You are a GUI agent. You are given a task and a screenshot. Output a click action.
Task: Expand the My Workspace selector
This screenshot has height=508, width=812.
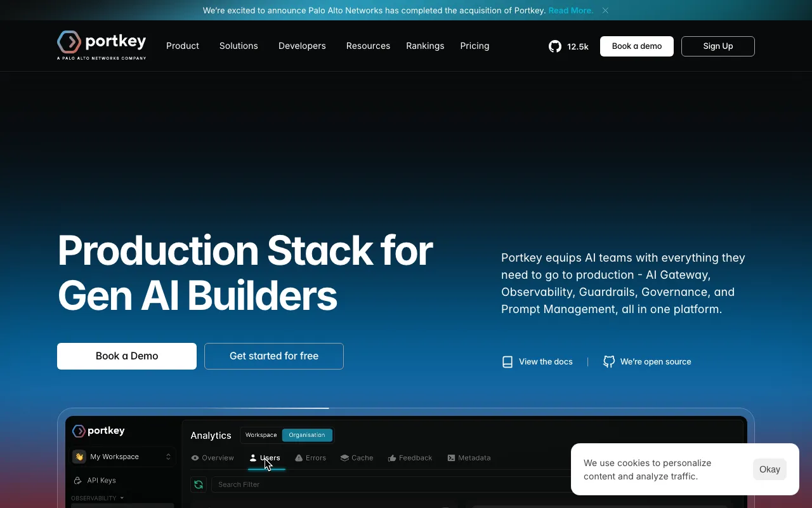123,457
